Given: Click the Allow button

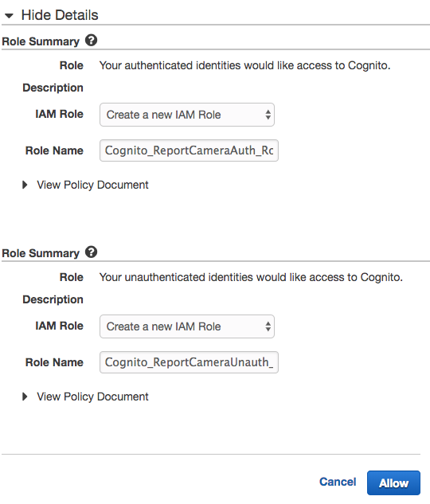Looking at the screenshot, I should pyautogui.click(x=393, y=483).
